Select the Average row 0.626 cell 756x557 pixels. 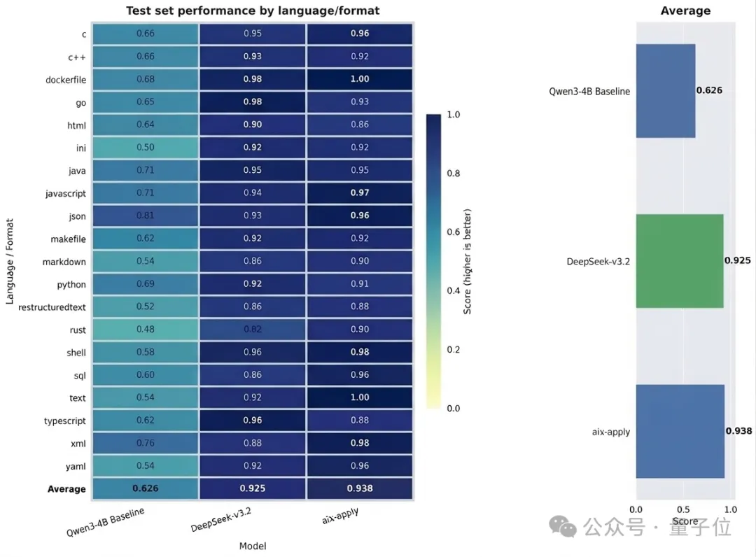(145, 488)
